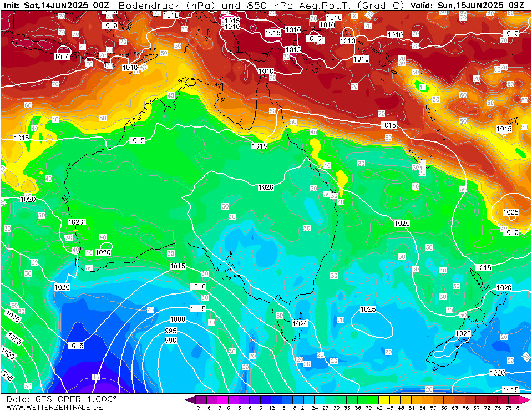The width and height of the screenshot is (532, 411).
Task: Click the magenta legend swatch between -3 and 0
Action: [x=223, y=399]
